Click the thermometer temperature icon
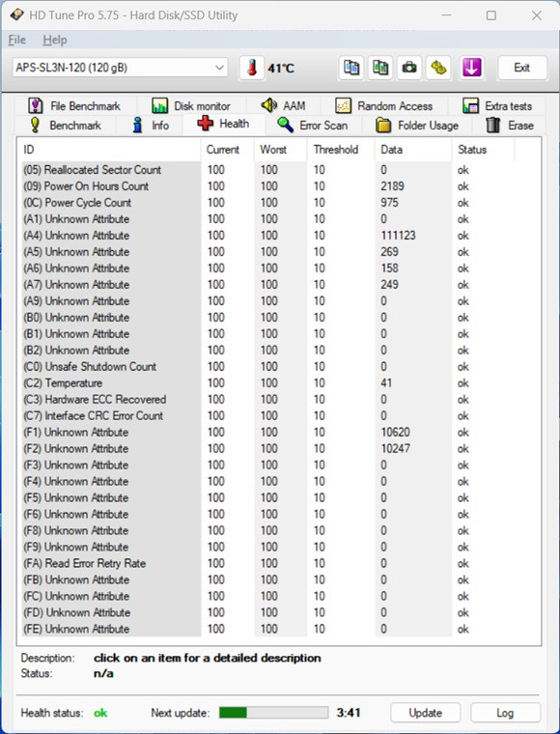This screenshot has height=734, width=560. click(252, 69)
